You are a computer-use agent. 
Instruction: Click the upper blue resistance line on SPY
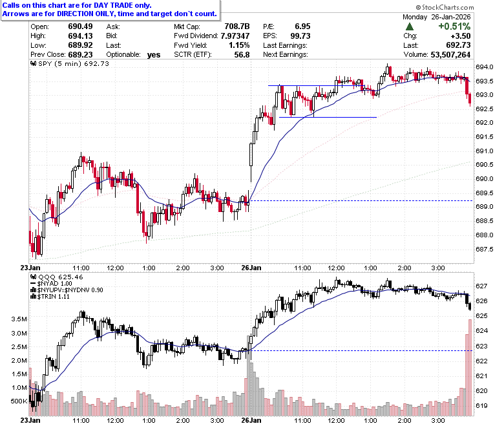(x=316, y=85)
